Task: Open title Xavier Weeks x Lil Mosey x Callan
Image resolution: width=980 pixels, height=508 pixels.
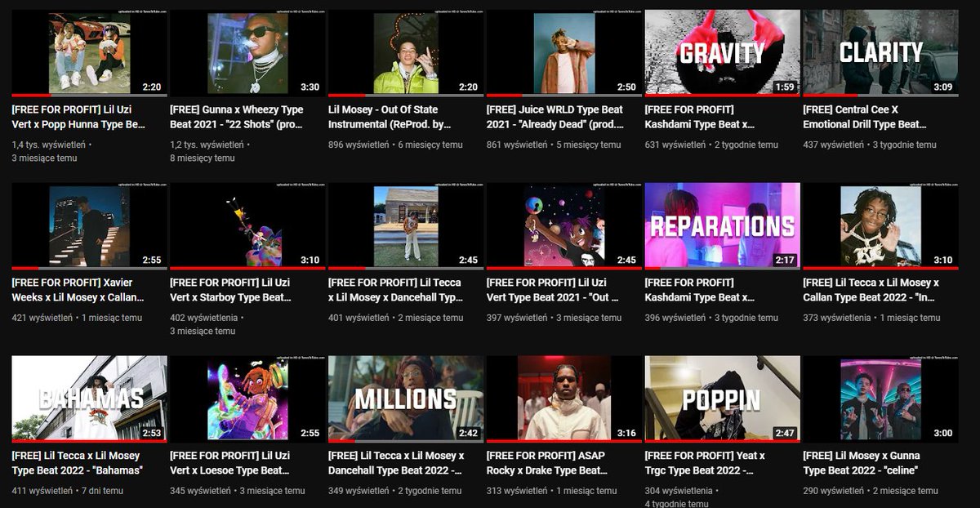Action: point(78,290)
